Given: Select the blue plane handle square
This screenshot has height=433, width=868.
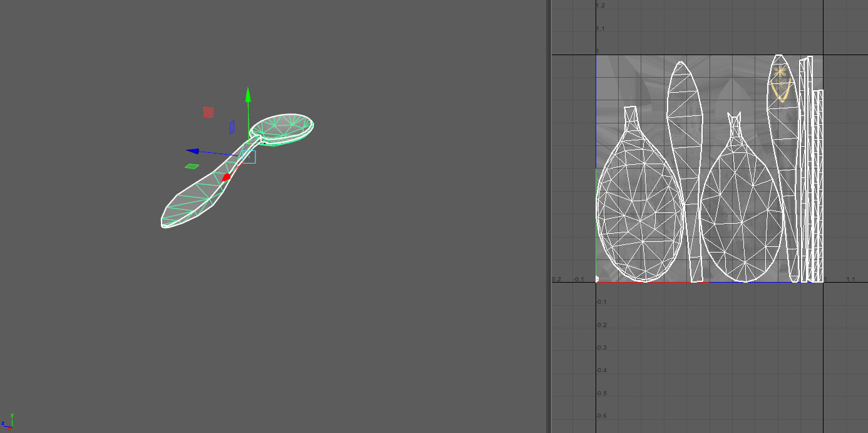Looking at the screenshot, I should tap(232, 127).
